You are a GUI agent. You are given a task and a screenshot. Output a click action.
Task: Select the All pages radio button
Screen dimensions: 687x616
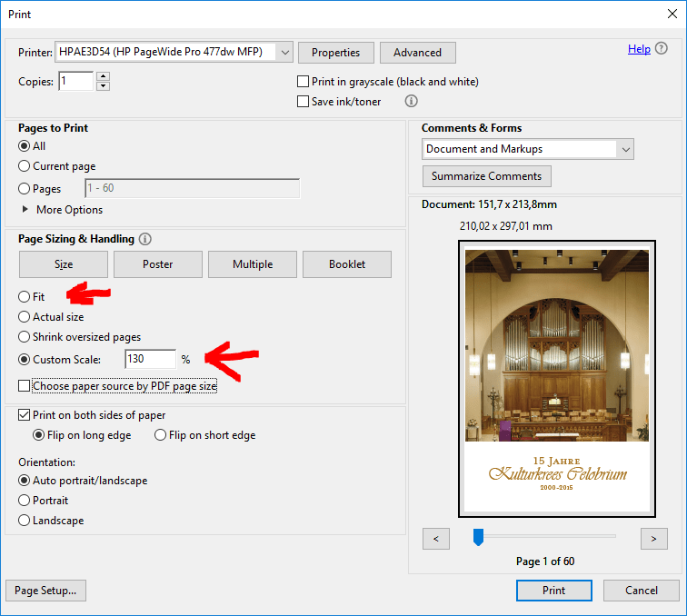(x=25, y=146)
